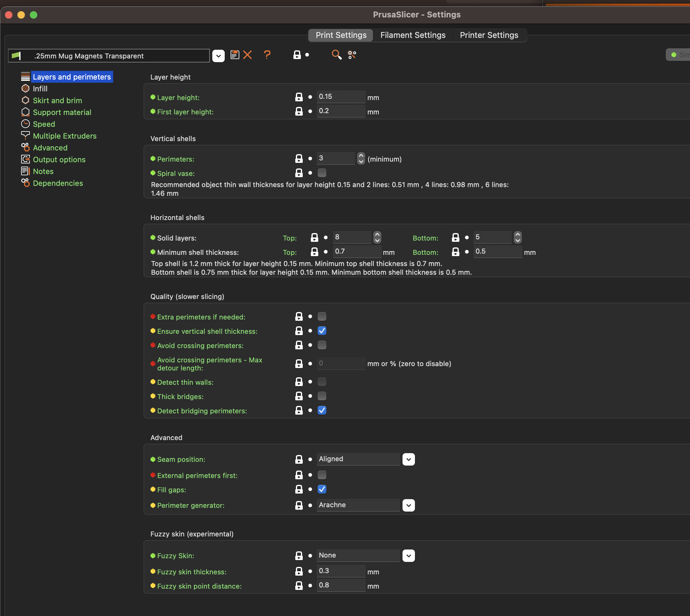Delete the current preset

[248, 55]
